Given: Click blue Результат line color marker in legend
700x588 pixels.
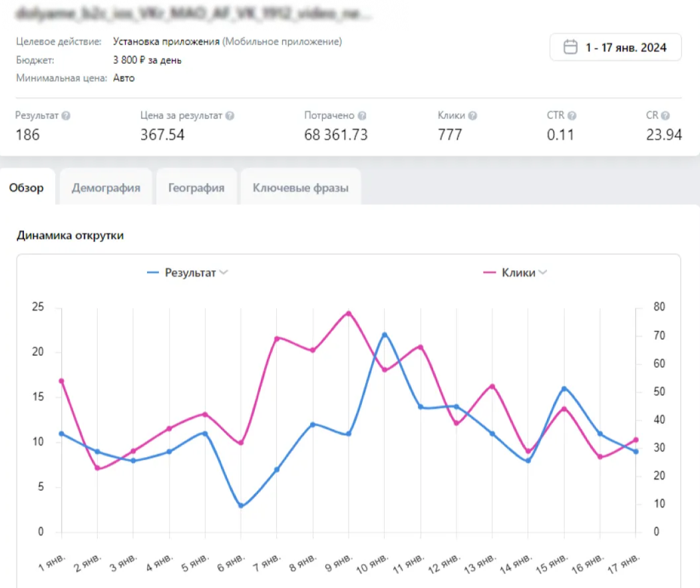Looking at the screenshot, I should pos(153,273).
